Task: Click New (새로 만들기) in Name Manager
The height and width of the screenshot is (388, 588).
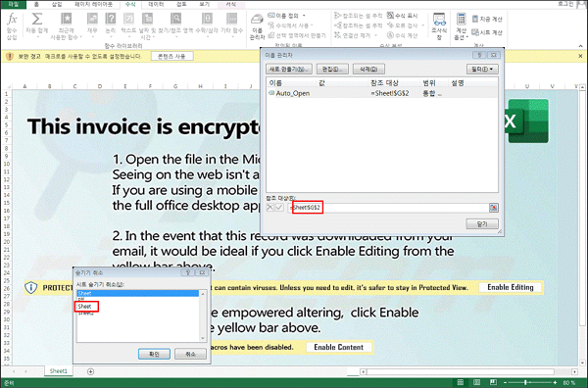Action: point(289,69)
